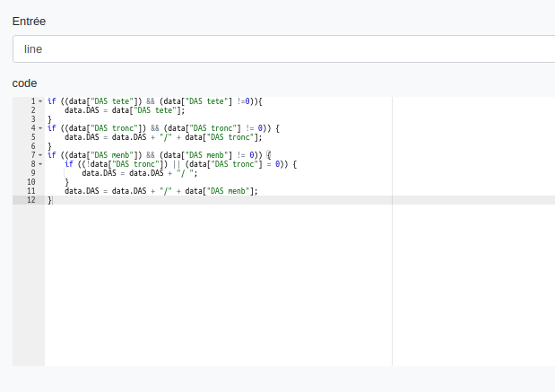Viewport: 555px width, 392px height.
Task: Place cursor at end of line 12 closing brace
Action: [x=52, y=200]
